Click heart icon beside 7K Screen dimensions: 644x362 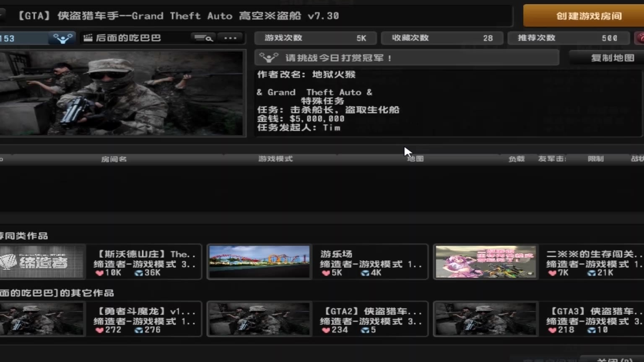tap(552, 273)
